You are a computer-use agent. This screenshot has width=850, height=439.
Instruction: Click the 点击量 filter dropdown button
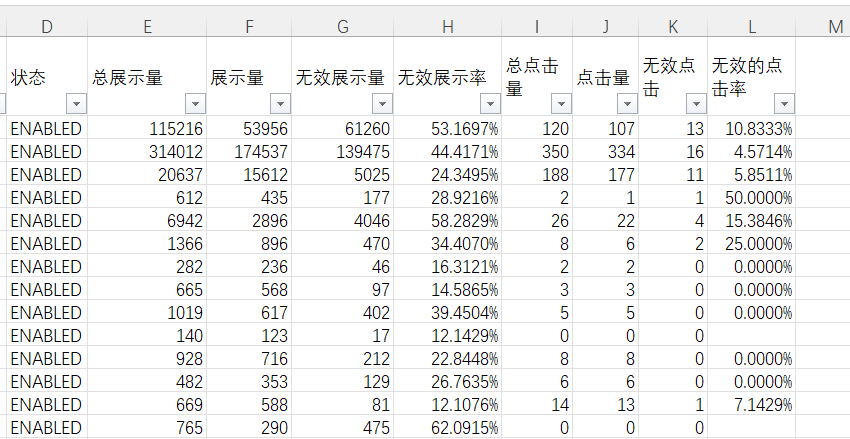coord(627,104)
